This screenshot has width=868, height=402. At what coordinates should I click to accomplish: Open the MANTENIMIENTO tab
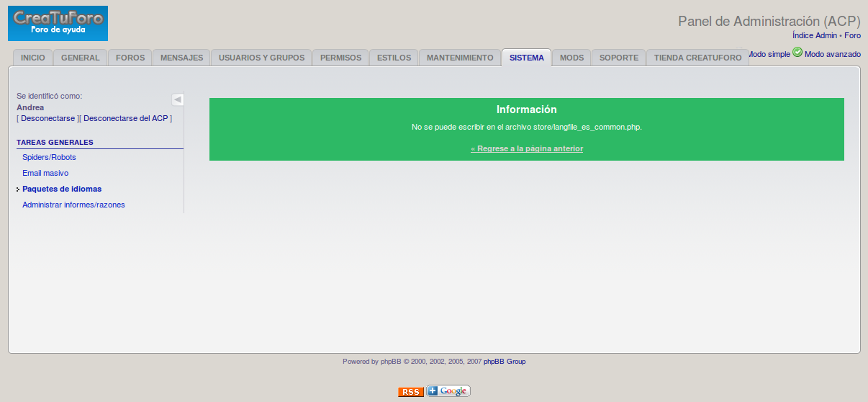click(460, 58)
